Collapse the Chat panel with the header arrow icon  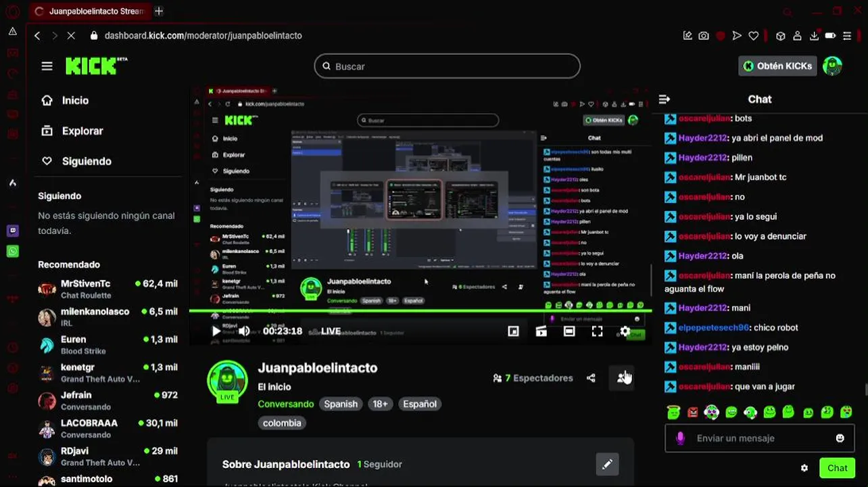point(665,99)
